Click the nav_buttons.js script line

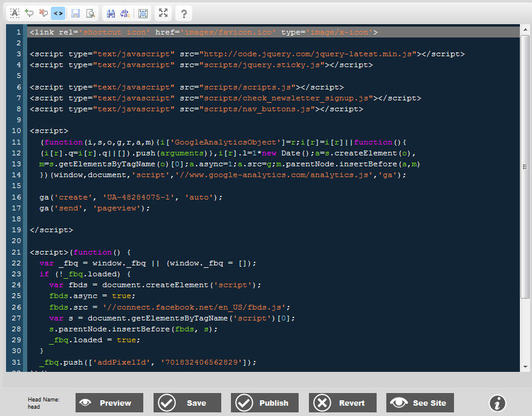(x=196, y=109)
